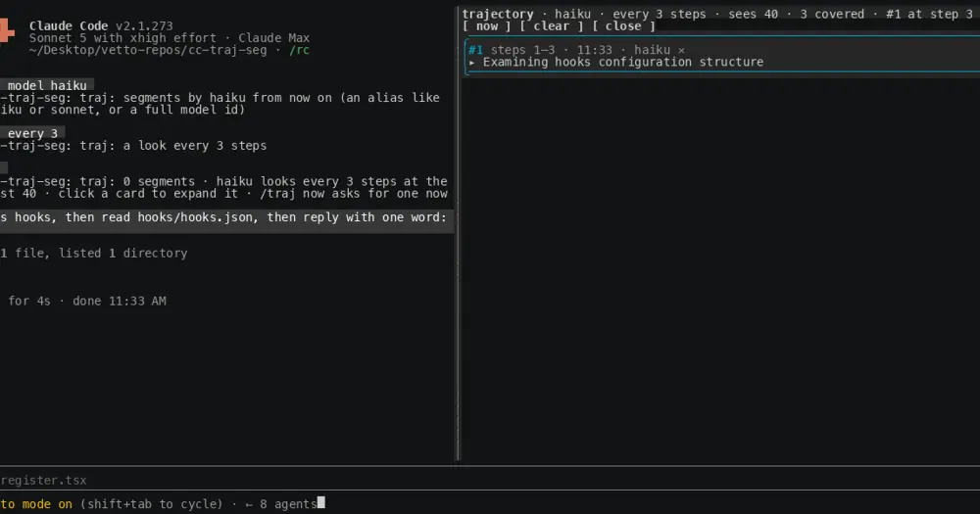980x514 pixels.
Task: Click 'Sonnet 5 with xhigh effort' model line
Action: pyautogui.click(x=122, y=38)
